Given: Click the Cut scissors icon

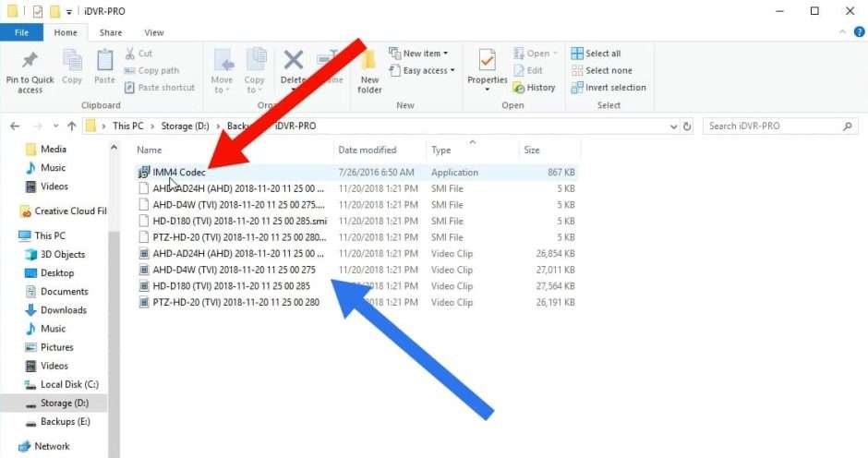Looking at the screenshot, I should tap(130, 54).
